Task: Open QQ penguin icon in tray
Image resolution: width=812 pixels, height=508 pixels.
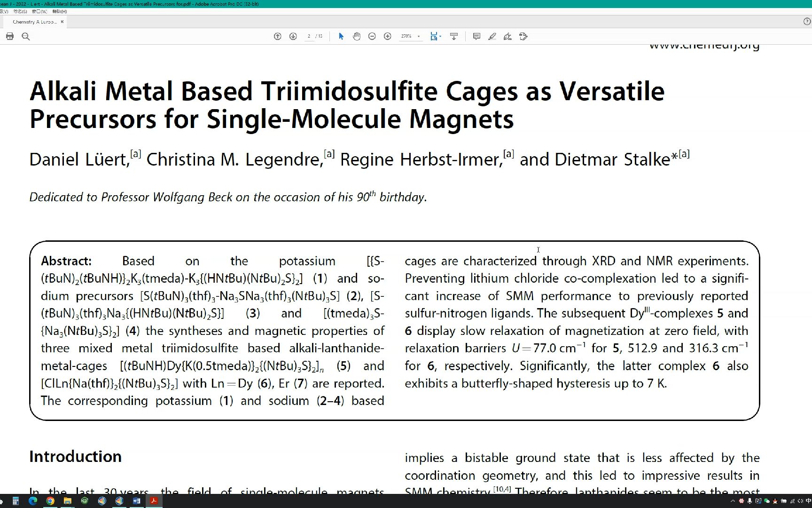Action: coord(775,501)
